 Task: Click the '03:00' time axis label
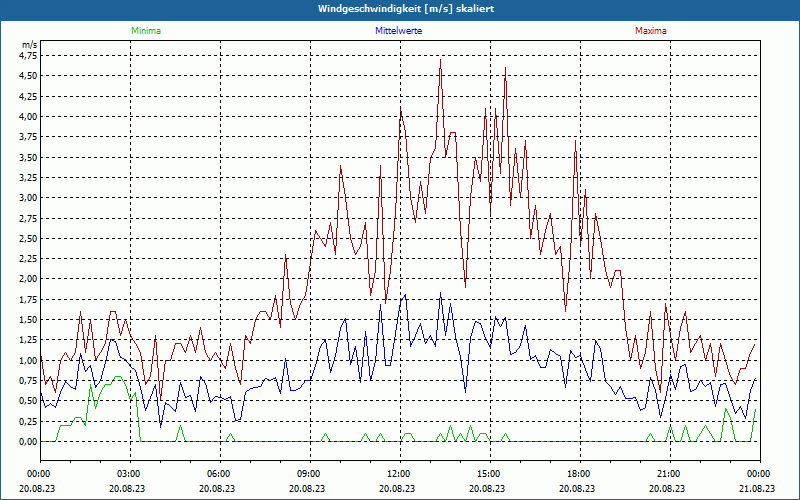[131, 474]
